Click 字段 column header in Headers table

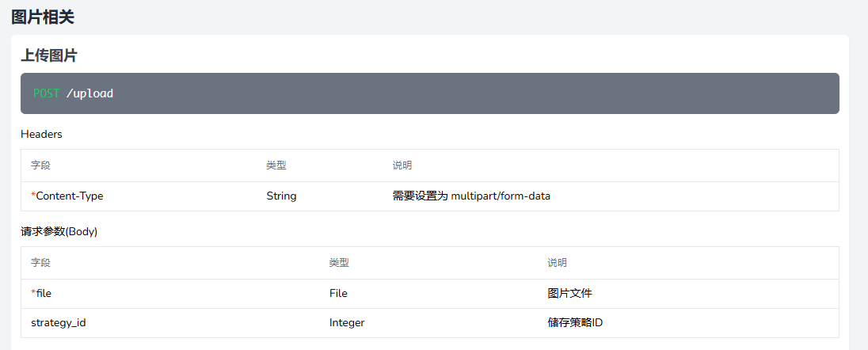[40, 165]
